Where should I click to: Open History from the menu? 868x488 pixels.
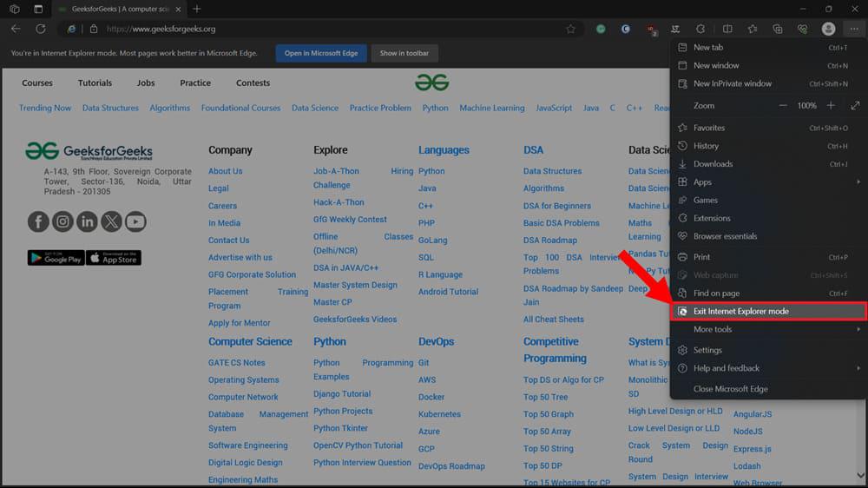(768, 146)
